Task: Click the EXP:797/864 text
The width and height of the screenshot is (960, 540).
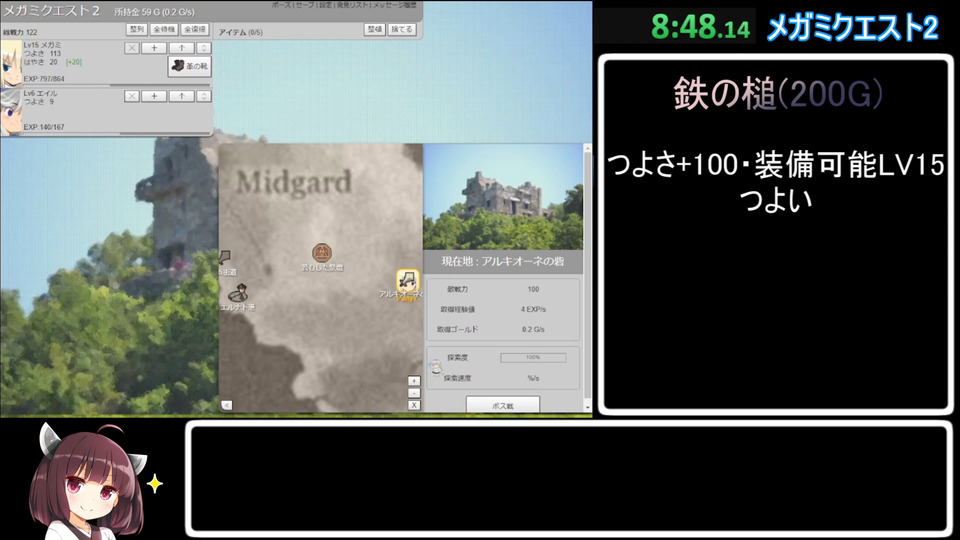Action: click(x=44, y=79)
